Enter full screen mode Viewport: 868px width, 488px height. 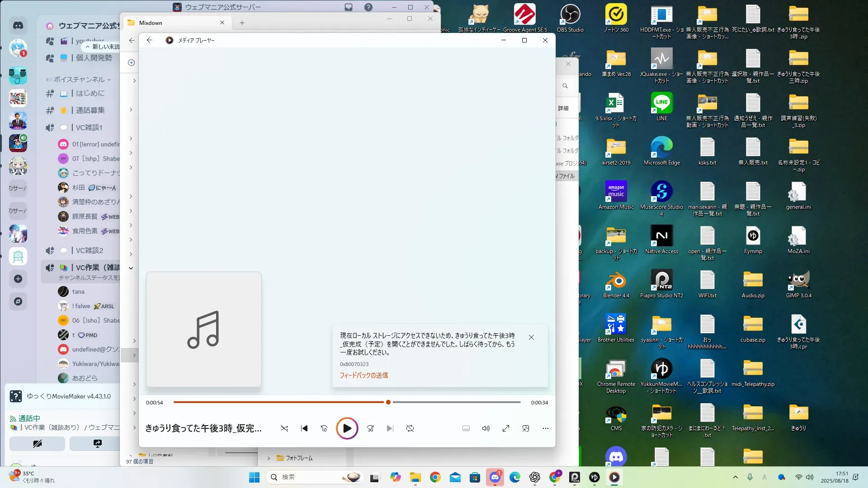(506, 428)
